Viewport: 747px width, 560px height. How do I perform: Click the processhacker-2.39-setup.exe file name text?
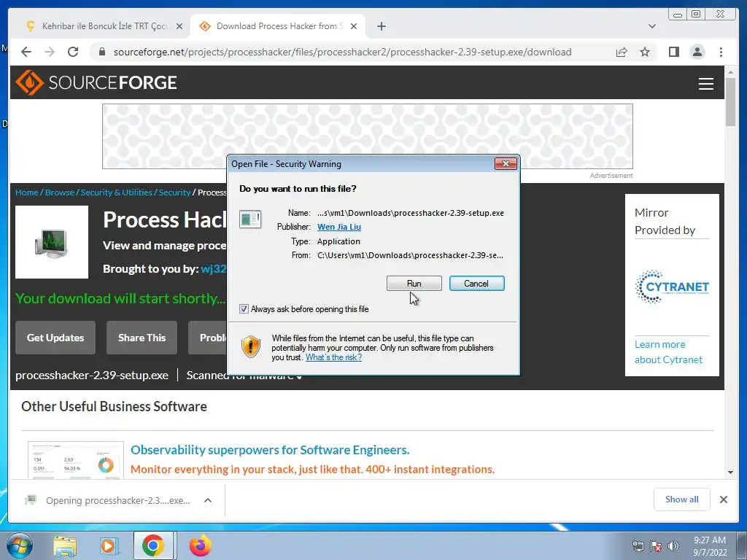click(x=92, y=376)
